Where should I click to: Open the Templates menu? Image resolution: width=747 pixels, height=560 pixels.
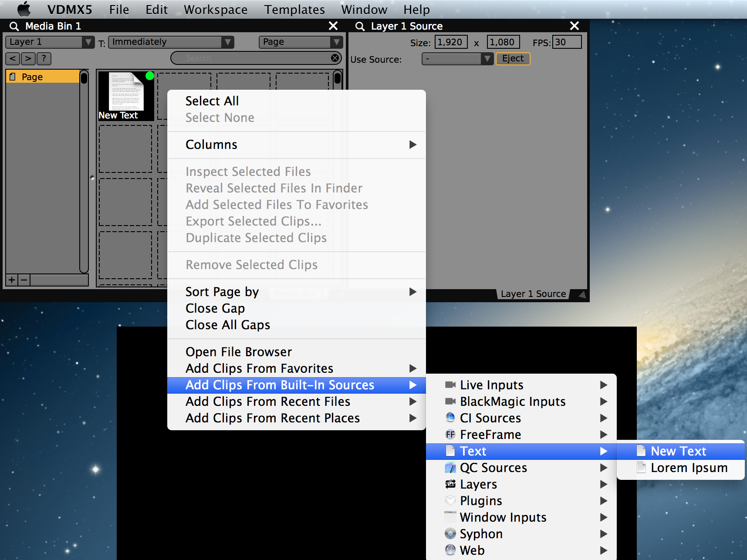point(294,10)
